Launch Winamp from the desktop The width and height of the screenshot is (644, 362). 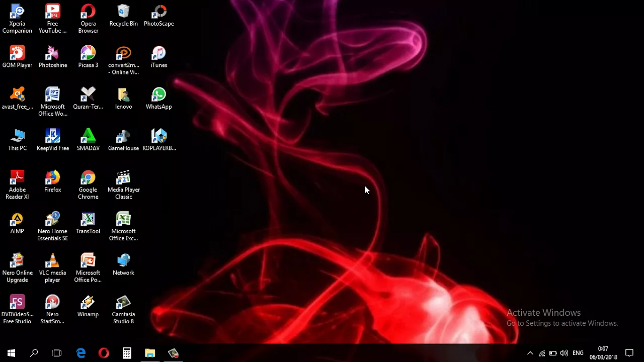[x=88, y=307]
